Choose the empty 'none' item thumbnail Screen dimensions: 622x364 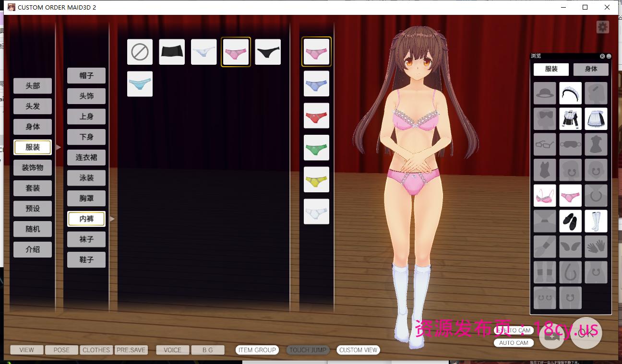pos(140,52)
